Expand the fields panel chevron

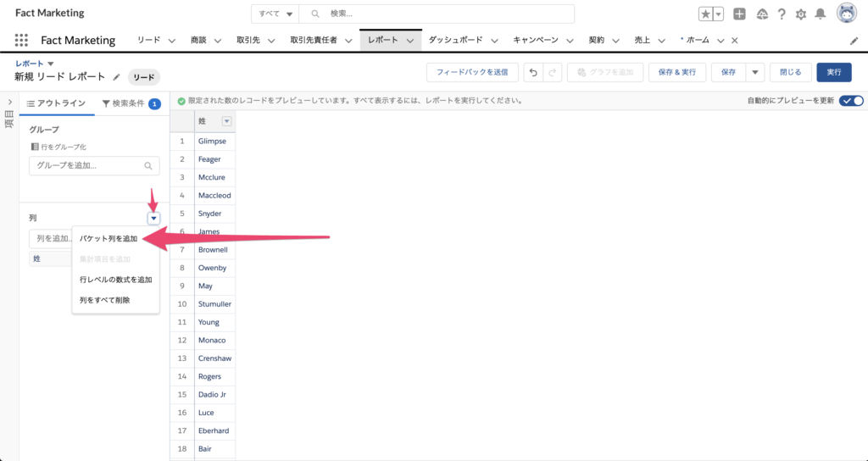point(10,102)
